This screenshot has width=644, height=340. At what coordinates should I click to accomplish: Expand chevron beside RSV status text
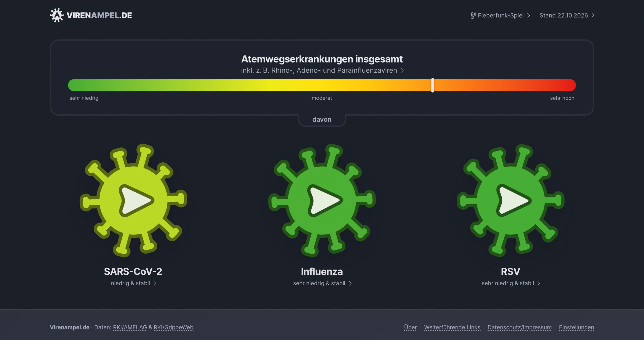click(539, 283)
